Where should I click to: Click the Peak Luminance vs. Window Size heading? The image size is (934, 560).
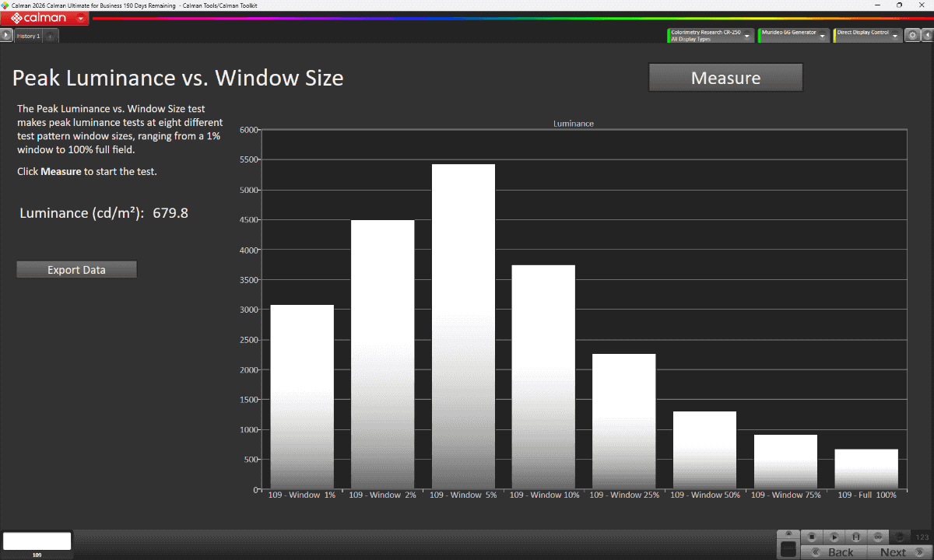pyautogui.click(x=177, y=78)
